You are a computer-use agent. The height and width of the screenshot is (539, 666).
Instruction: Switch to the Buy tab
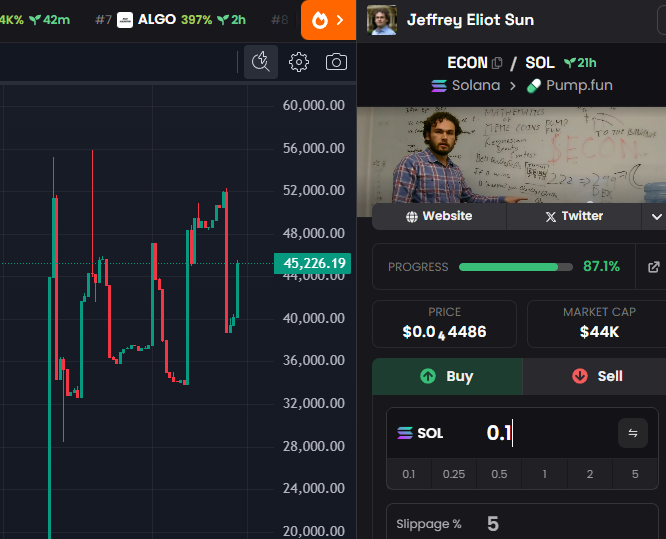447,376
